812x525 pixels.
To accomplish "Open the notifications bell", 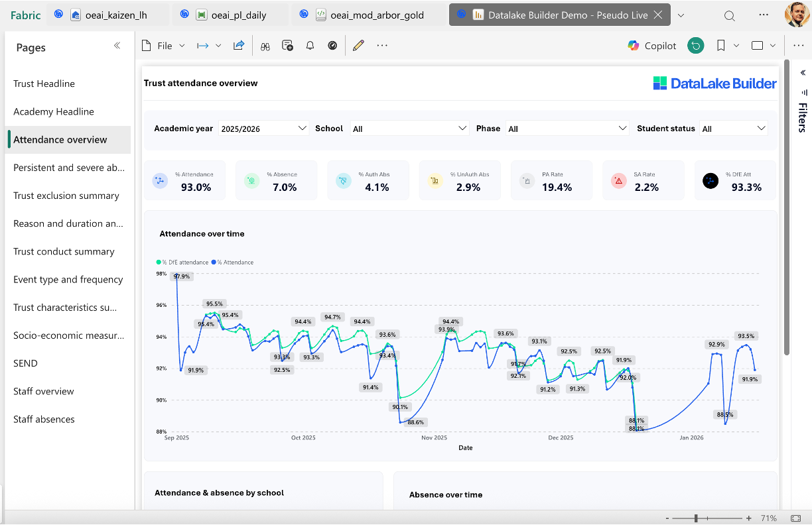I will (x=310, y=45).
